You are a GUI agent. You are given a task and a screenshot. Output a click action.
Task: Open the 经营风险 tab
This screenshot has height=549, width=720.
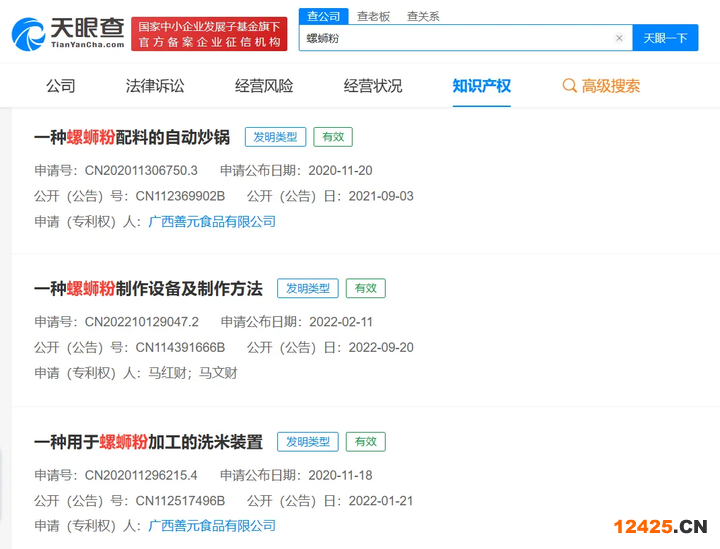pyautogui.click(x=264, y=86)
